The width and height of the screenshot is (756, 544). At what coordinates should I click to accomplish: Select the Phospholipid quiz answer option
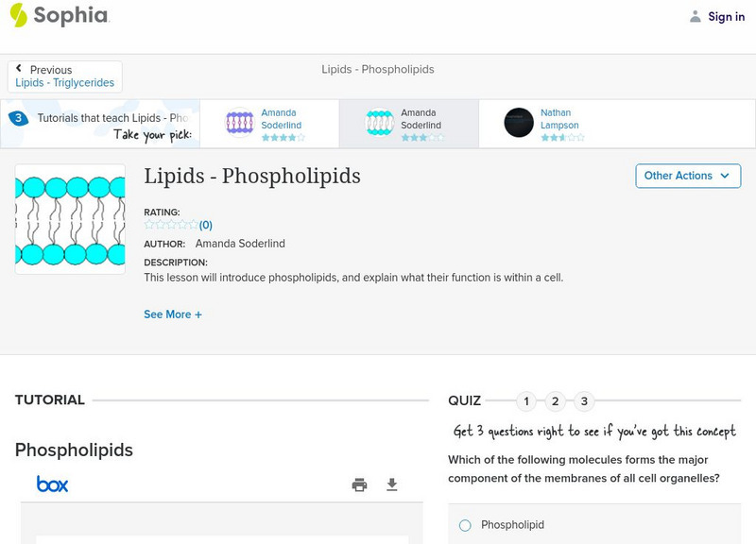(x=464, y=524)
